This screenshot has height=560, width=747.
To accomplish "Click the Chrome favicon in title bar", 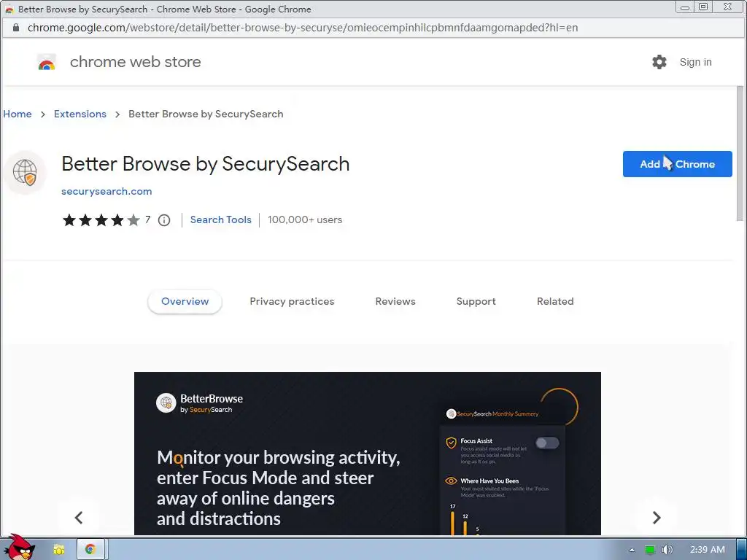I will 9,9.
